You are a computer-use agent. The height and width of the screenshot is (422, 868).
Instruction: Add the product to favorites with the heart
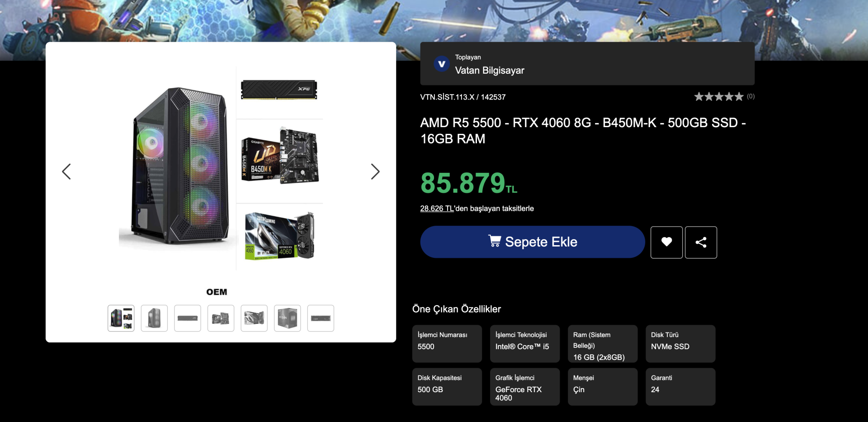coord(666,242)
